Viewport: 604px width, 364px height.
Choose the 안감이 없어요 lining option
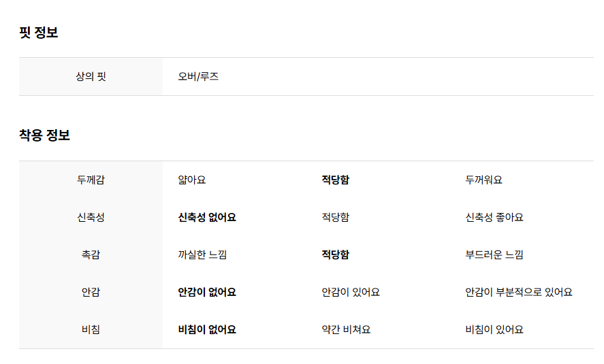pos(207,292)
